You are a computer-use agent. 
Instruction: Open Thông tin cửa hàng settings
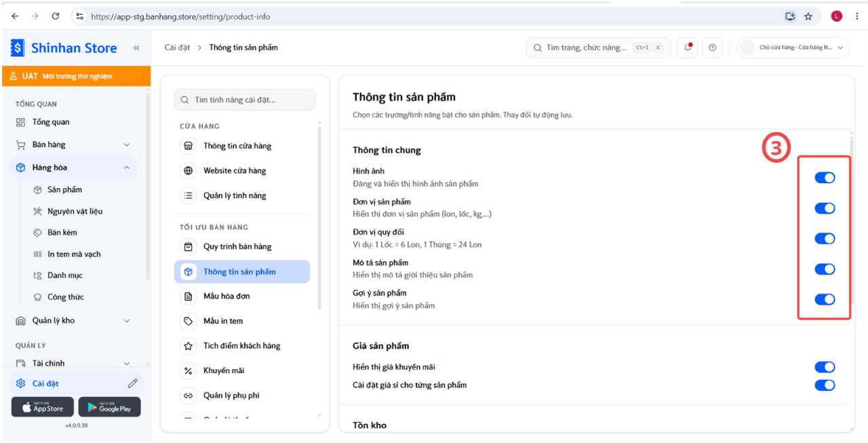(x=242, y=146)
